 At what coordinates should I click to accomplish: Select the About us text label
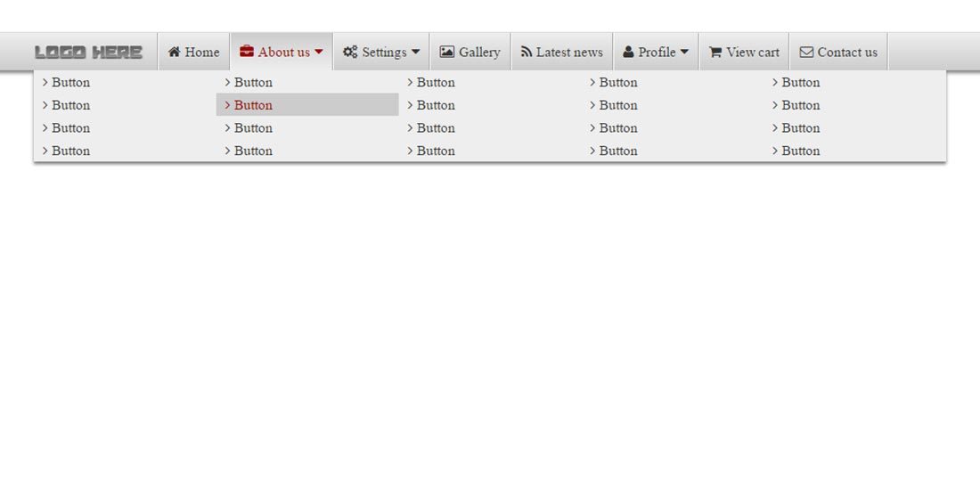tap(283, 52)
